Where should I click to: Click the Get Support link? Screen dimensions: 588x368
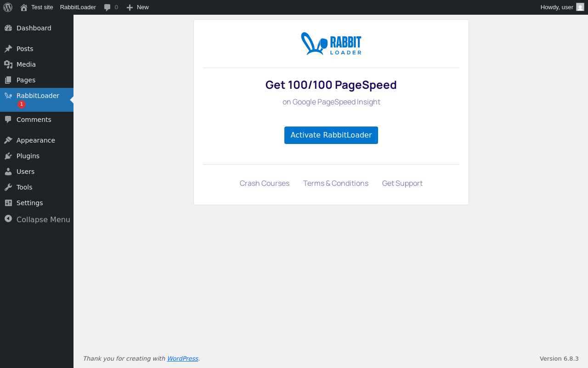[x=402, y=183]
